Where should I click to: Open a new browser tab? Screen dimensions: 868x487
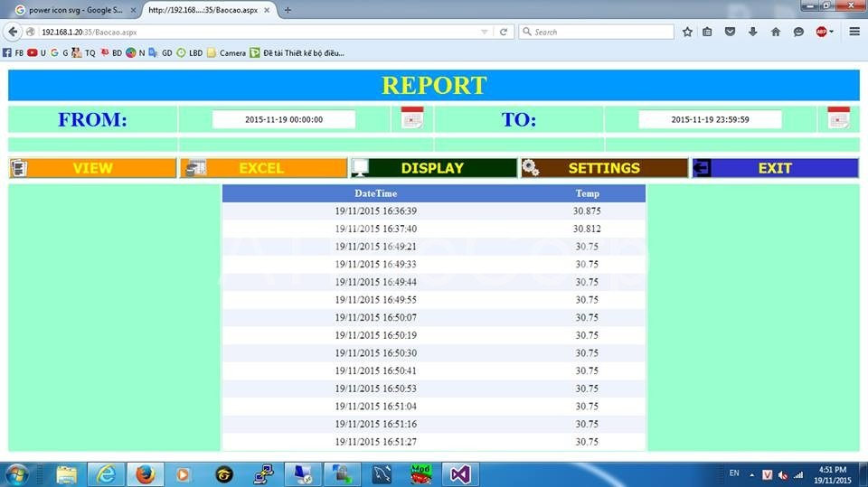pyautogui.click(x=288, y=10)
